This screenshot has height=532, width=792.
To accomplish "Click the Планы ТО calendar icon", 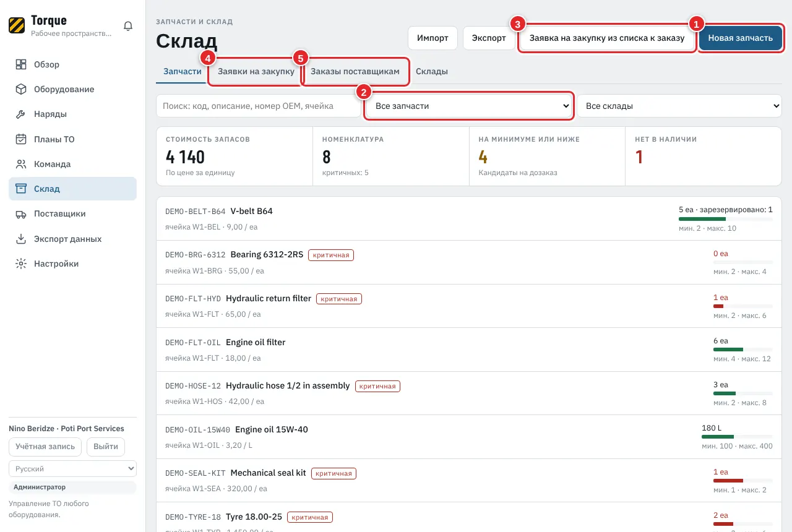I will point(21,139).
